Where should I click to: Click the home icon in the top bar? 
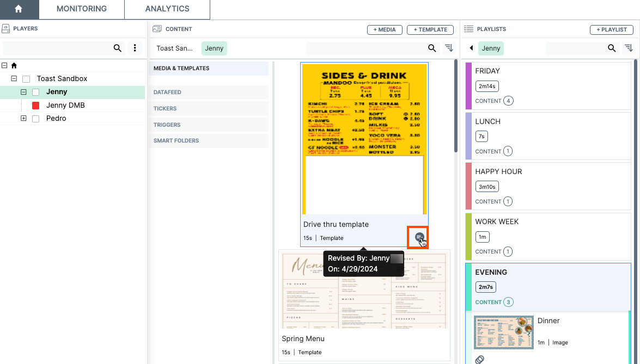(19, 9)
